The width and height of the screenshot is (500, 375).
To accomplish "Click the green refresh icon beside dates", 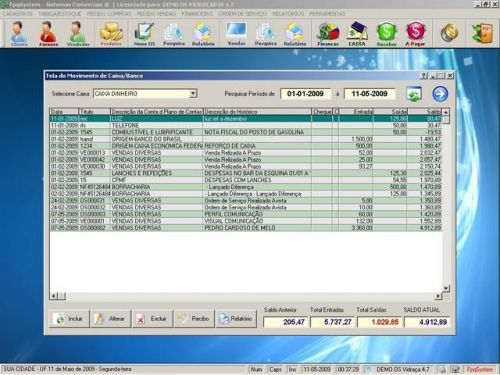I will pyautogui.click(x=414, y=94).
